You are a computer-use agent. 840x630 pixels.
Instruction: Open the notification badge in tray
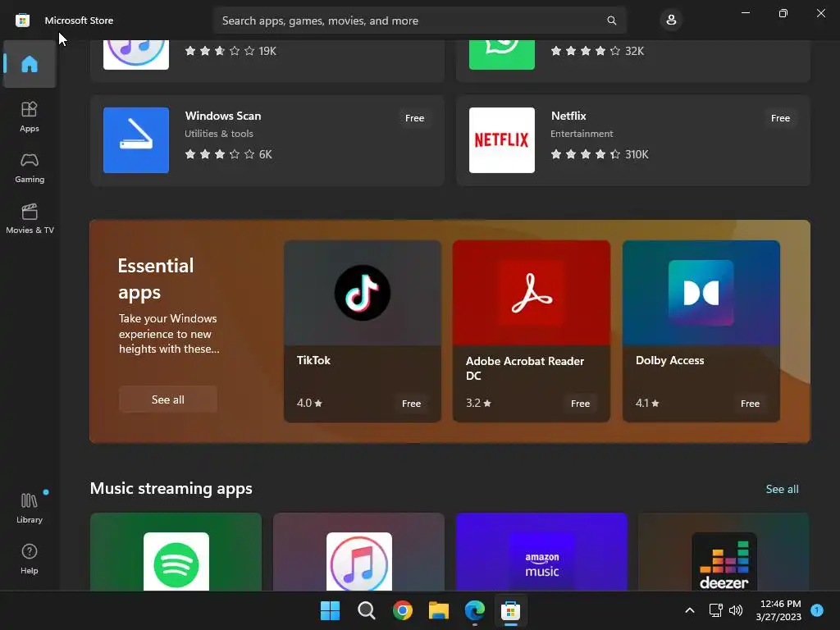coord(817,610)
